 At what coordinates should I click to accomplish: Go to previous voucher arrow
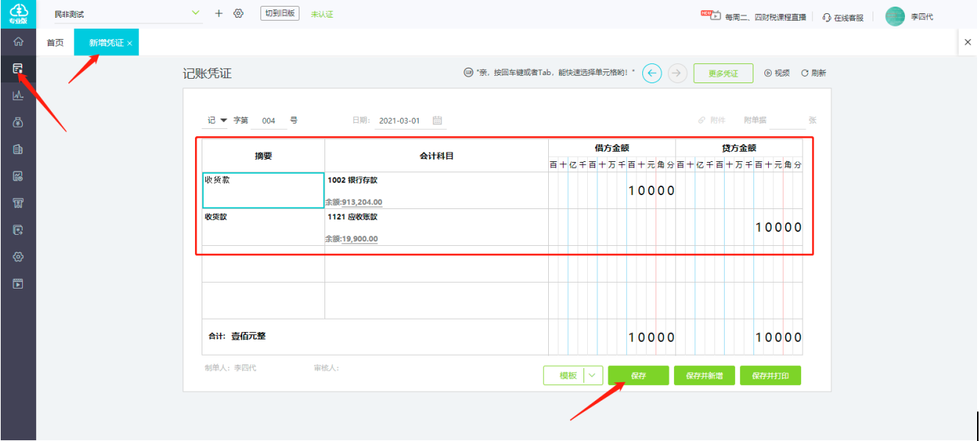pos(653,73)
